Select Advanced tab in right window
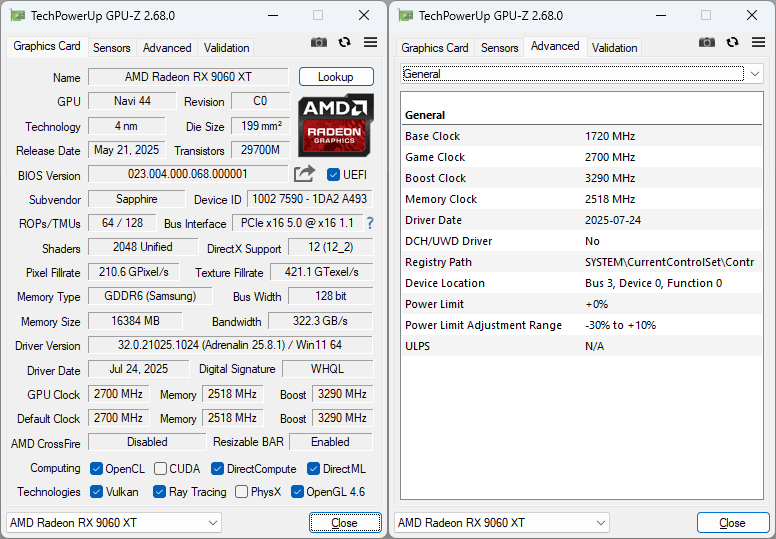 [555, 47]
